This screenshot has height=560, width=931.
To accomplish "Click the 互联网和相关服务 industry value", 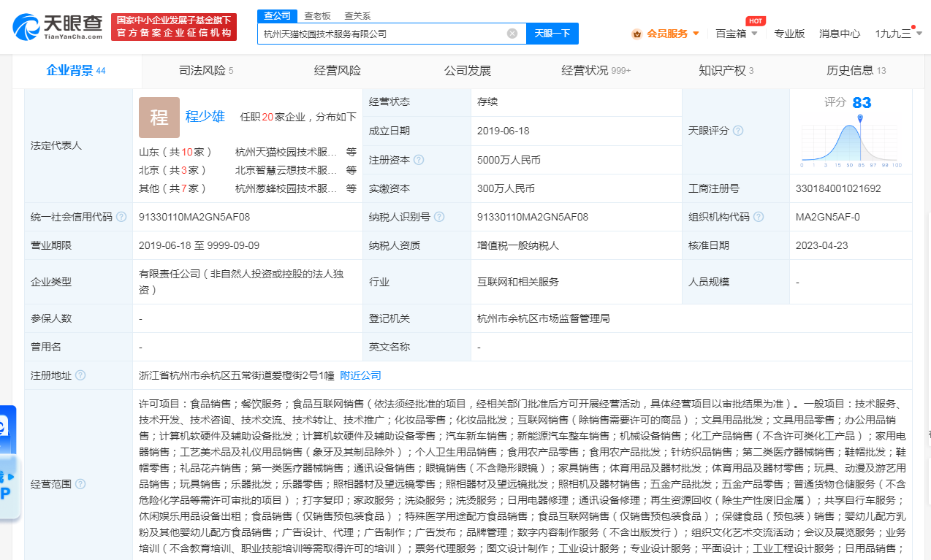I will tap(518, 282).
